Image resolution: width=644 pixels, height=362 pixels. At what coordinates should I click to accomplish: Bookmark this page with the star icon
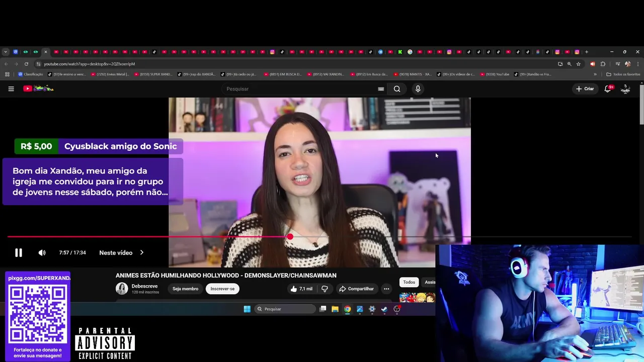579,64
